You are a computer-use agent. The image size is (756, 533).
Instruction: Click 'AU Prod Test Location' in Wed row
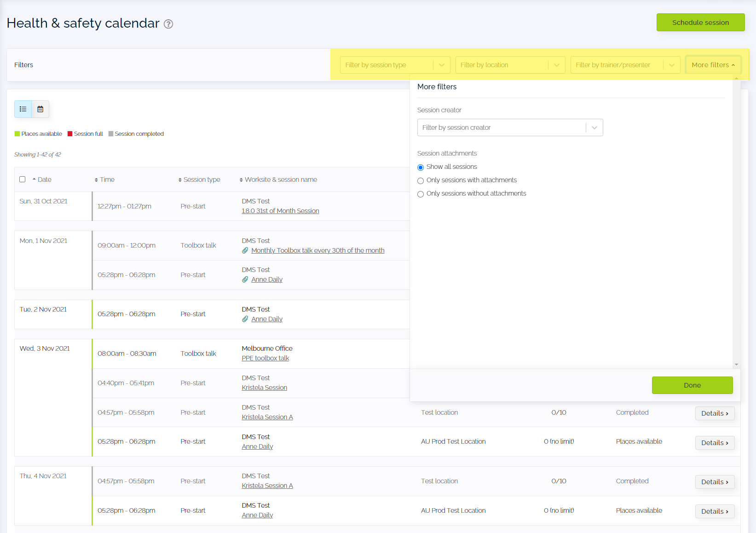click(453, 441)
